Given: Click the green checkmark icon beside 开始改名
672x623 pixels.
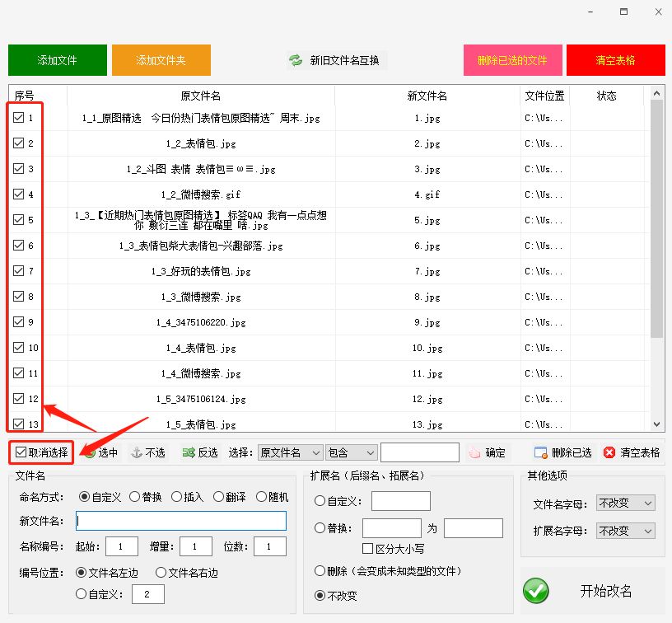Looking at the screenshot, I should [536, 591].
